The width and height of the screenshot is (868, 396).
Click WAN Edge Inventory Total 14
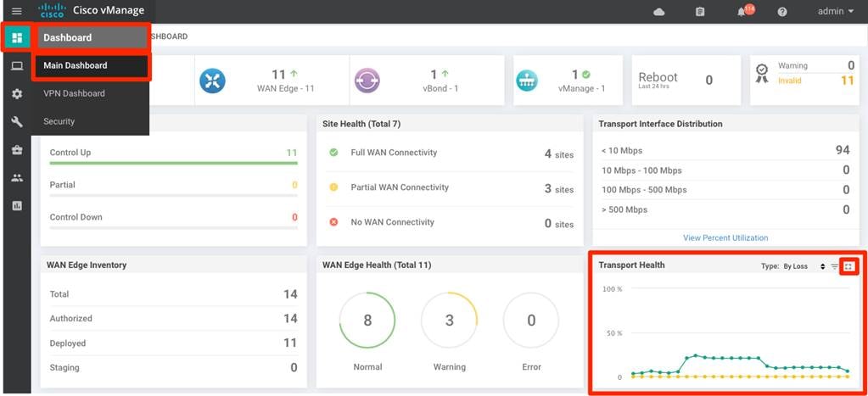pos(290,294)
